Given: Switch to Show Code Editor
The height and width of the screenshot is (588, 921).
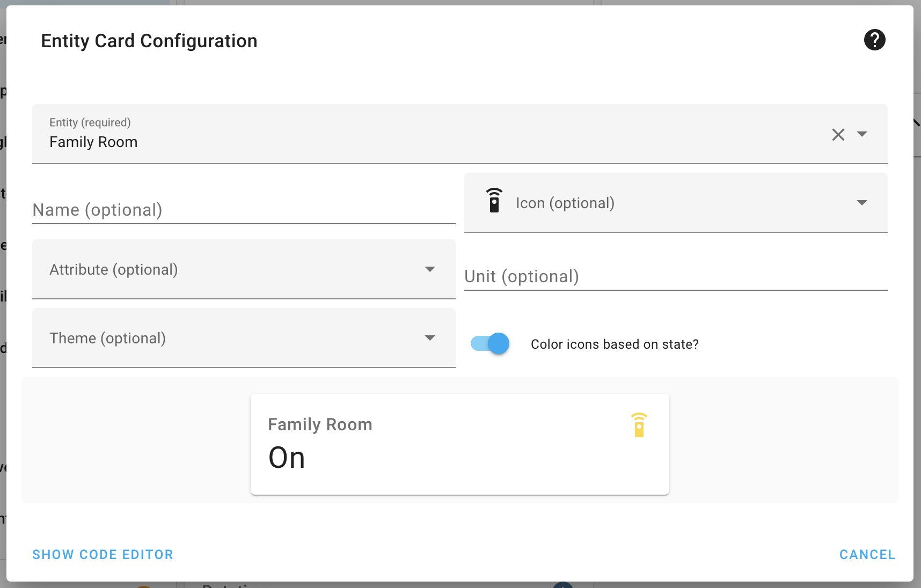Looking at the screenshot, I should (x=103, y=555).
